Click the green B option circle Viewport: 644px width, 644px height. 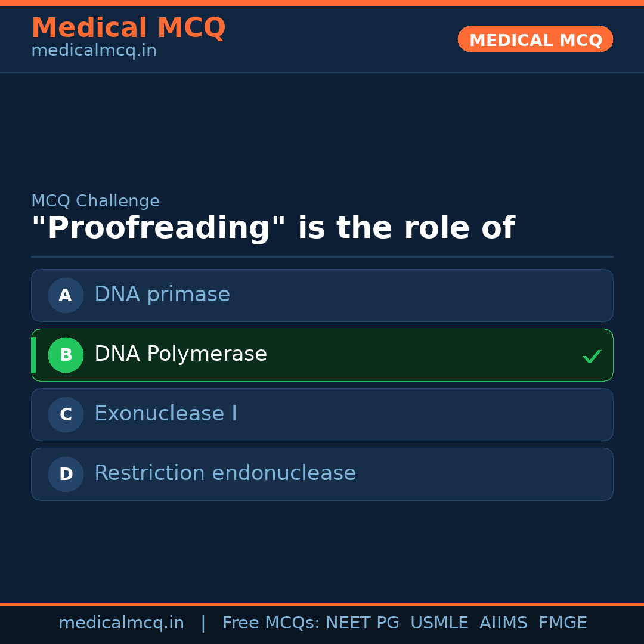66,355
